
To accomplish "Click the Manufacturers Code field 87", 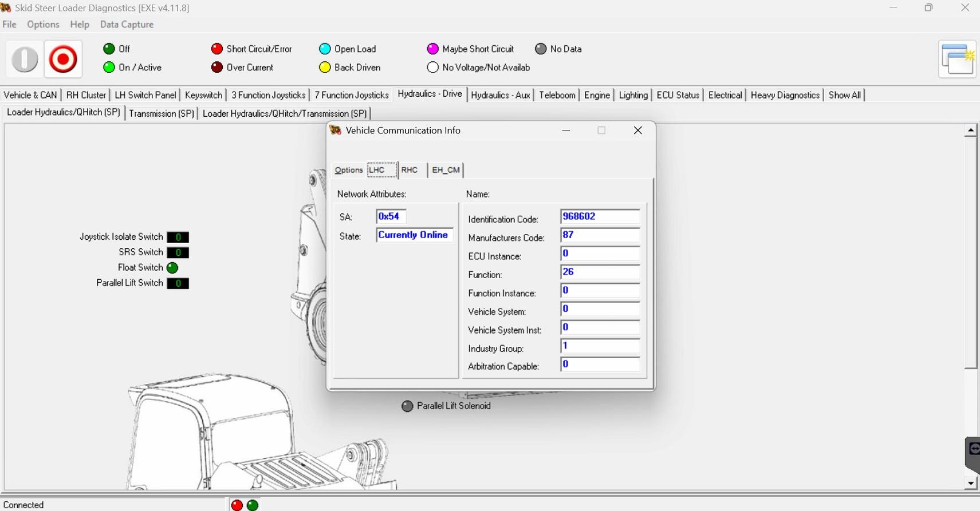I will [600, 235].
